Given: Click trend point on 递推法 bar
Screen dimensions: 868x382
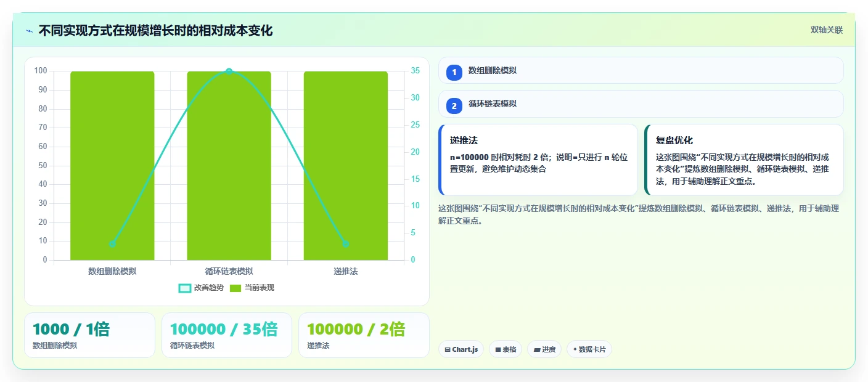Looking at the screenshot, I should point(346,244).
